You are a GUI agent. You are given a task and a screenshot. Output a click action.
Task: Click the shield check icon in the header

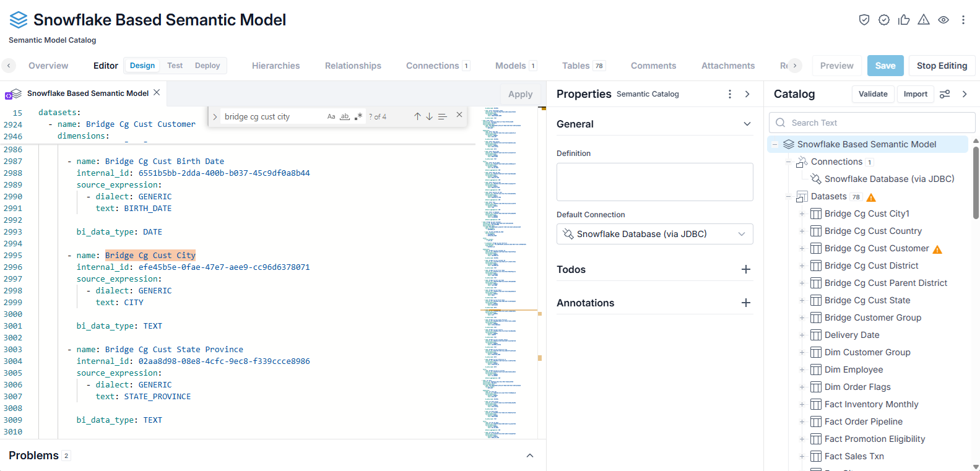point(864,20)
